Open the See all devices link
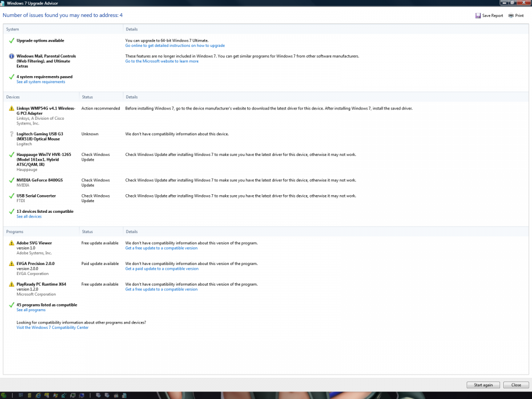 click(x=29, y=217)
